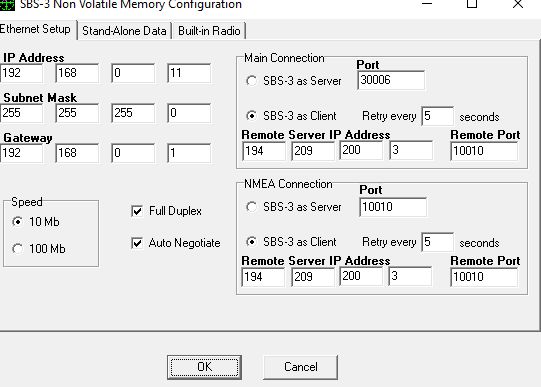Screen dimensions: 541x387
Task: Click the Cancel button
Action: 300,367
